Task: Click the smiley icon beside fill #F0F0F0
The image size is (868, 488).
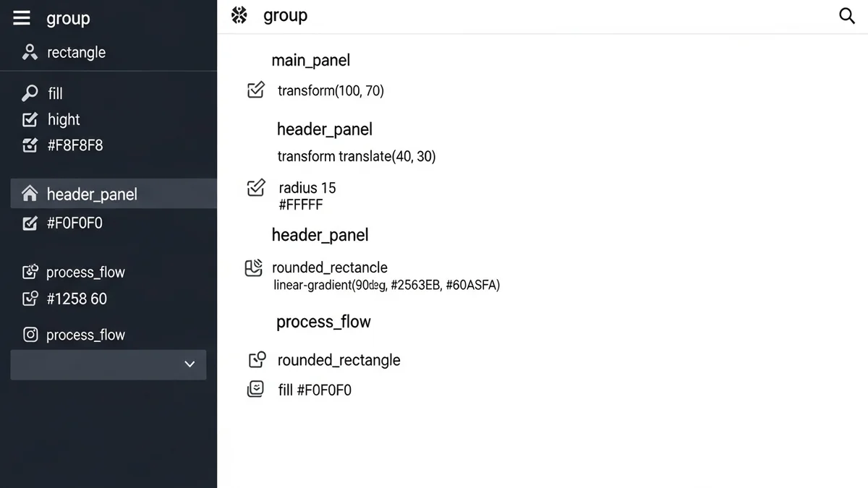Action: click(x=255, y=390)
